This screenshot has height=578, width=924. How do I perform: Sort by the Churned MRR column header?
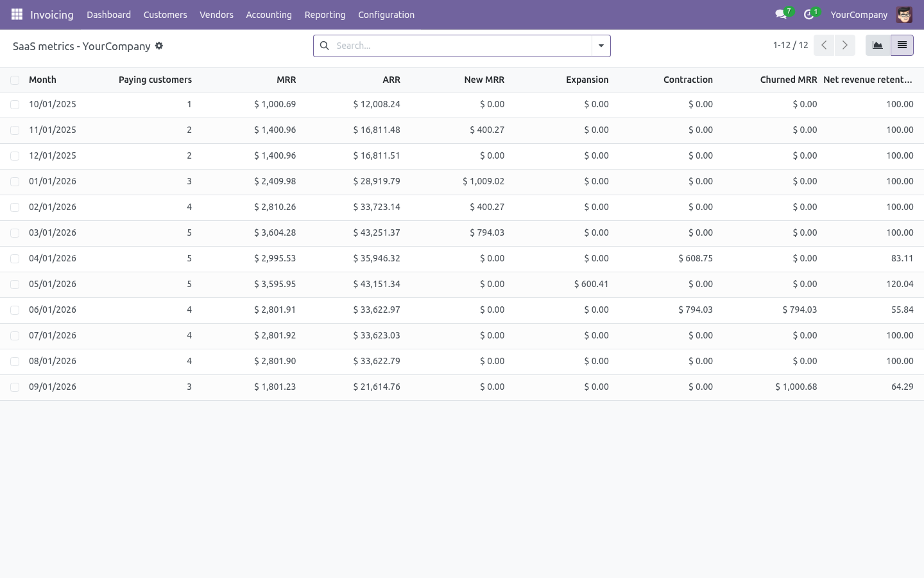(789, 80)
